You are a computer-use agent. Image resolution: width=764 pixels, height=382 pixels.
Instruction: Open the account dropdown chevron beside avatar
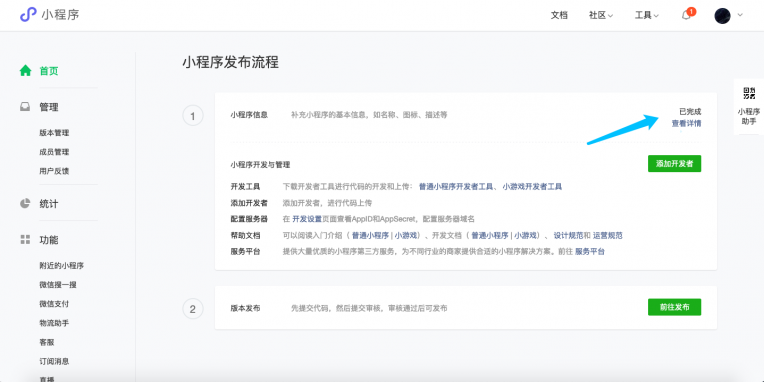(x=740, y=15)
